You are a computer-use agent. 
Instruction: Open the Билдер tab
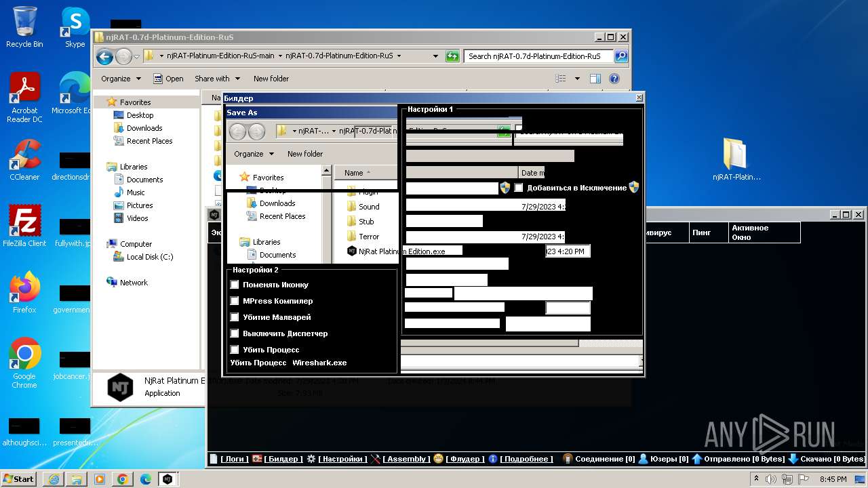(x=283, y=459)
